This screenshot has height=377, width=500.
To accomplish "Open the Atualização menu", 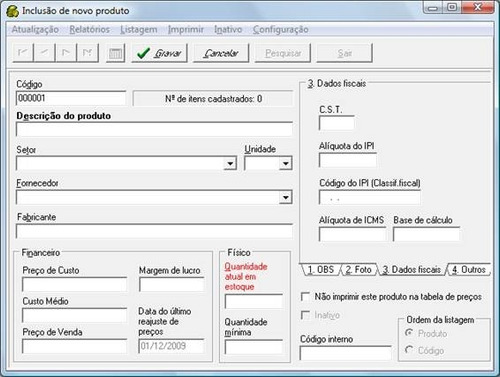I will pos(35,29).
